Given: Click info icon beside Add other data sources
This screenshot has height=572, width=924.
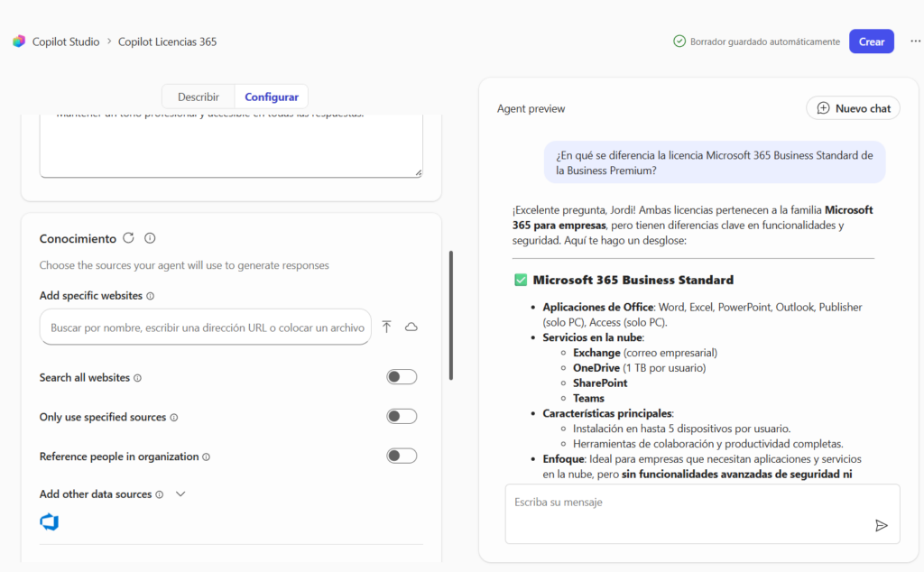Looking at the screenshot, I should click(159, 494).
